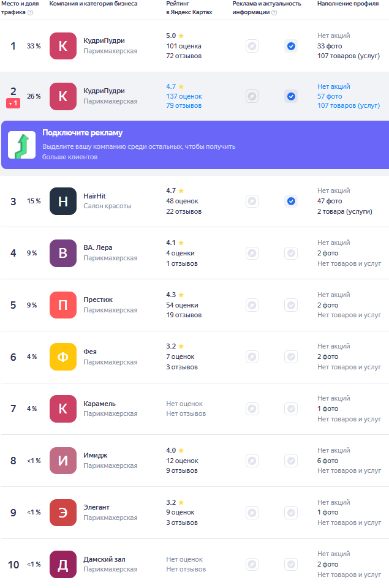Click the 'Подключите рекламу' banner heading
389x588 pixels.
click(x=82, y=133)
